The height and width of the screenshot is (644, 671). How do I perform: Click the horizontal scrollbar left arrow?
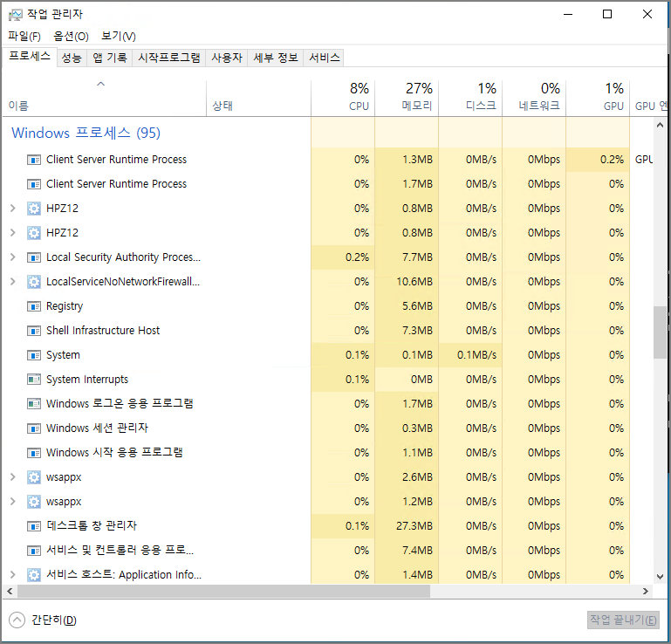point(10,592)
